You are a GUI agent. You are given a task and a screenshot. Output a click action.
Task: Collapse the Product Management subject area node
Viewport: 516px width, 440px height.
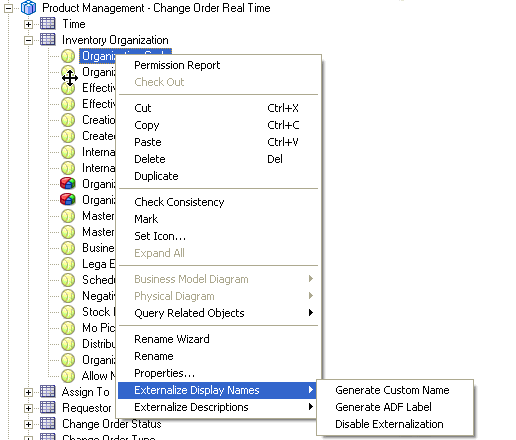[8, 8]
